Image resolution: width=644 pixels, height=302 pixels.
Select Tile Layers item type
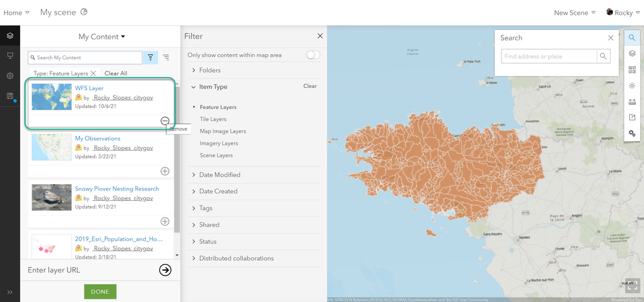[213, 119]
